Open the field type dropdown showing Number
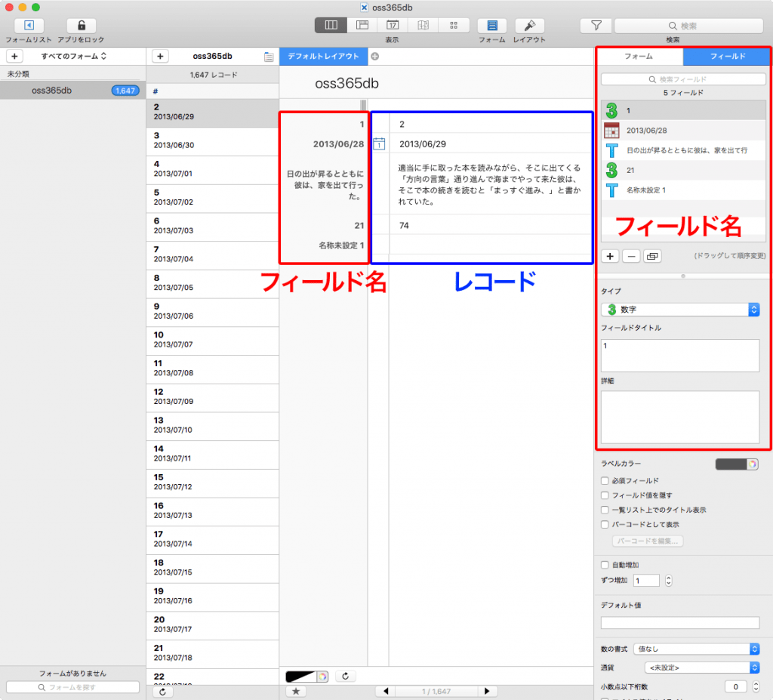 tap(680, 310)
